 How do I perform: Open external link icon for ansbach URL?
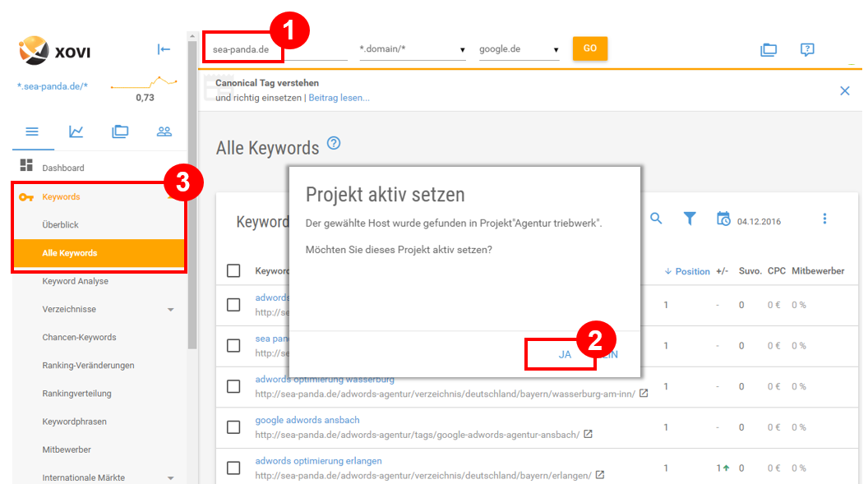coord(588,434)
